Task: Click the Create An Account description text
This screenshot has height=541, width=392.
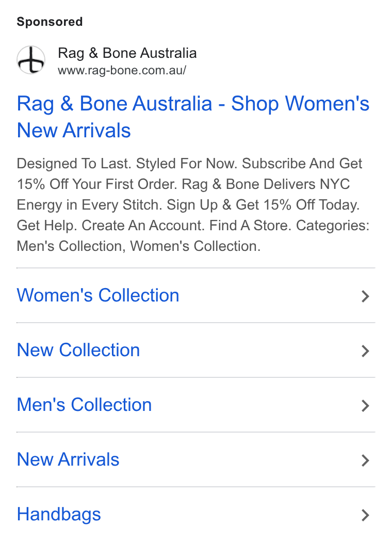Action: tap(143, 225)
